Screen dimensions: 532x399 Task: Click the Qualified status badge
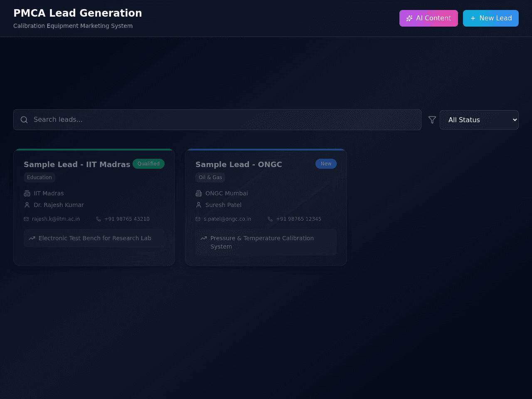point(148,164)
